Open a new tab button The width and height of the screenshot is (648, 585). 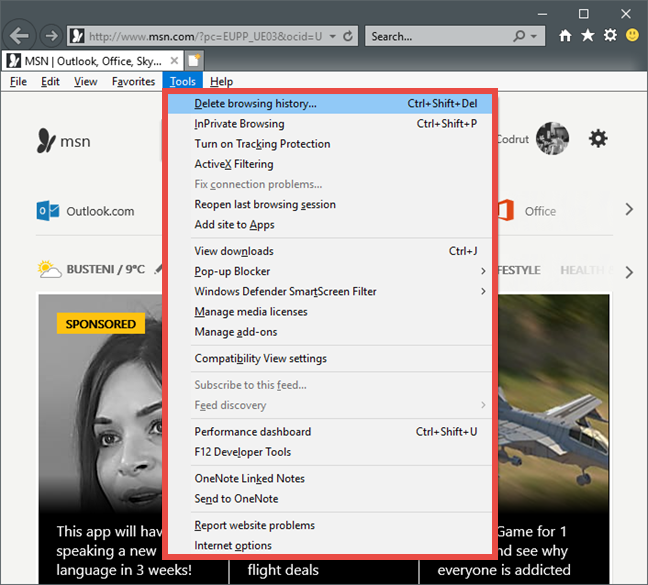pyautogui.click(x=194, y=61)
